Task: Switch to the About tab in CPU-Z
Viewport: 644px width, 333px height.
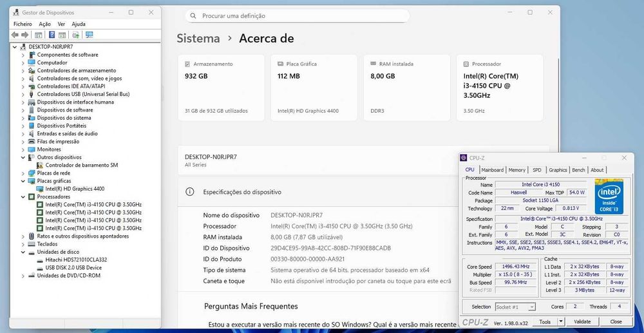Action: 597,170
